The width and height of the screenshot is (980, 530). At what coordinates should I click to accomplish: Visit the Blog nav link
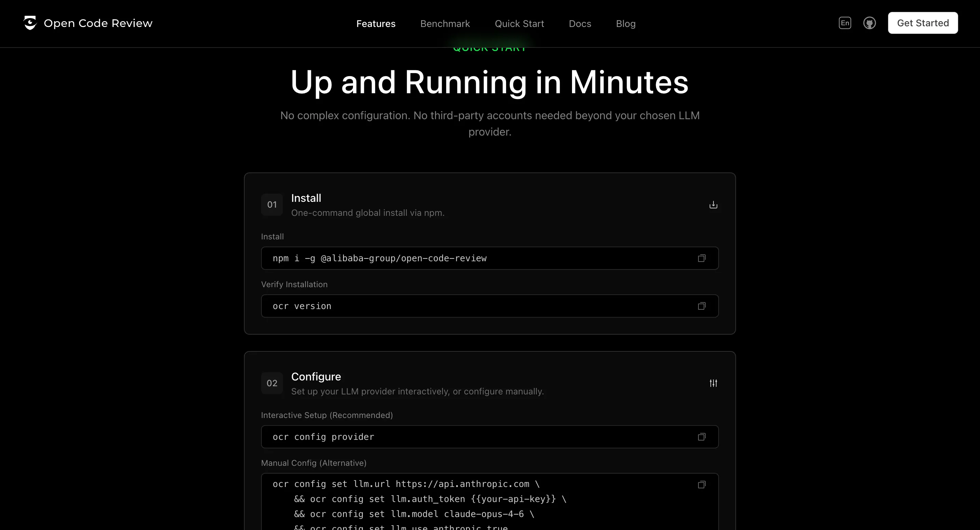click(x=625, y=24)
